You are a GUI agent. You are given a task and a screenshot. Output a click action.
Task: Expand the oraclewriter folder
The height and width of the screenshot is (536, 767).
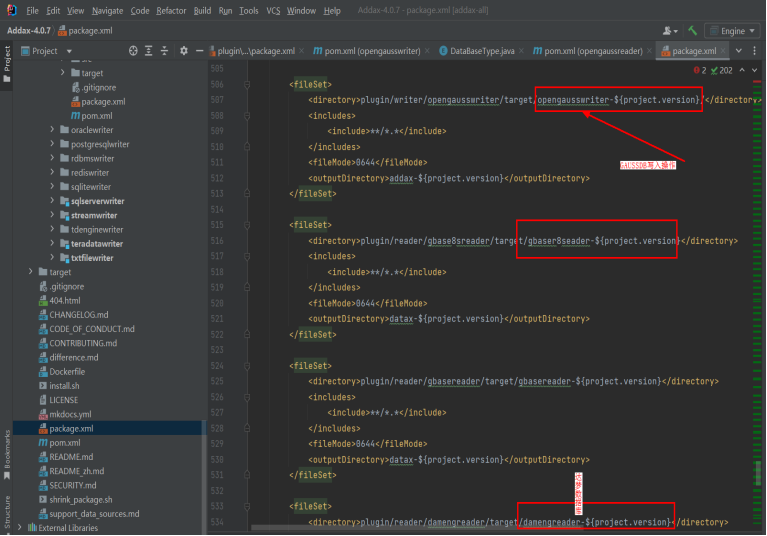(x=52, y=130)
